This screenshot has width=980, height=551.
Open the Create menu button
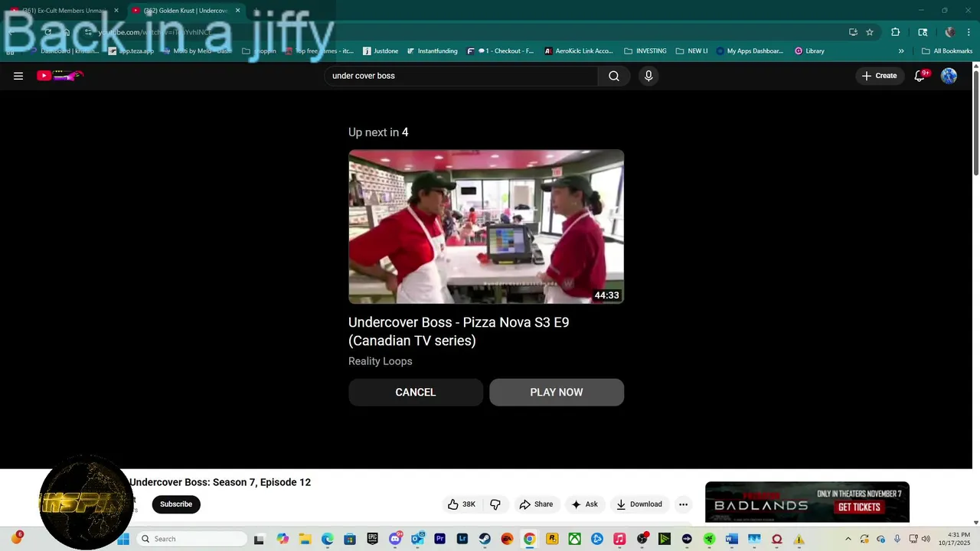(879, 76)
